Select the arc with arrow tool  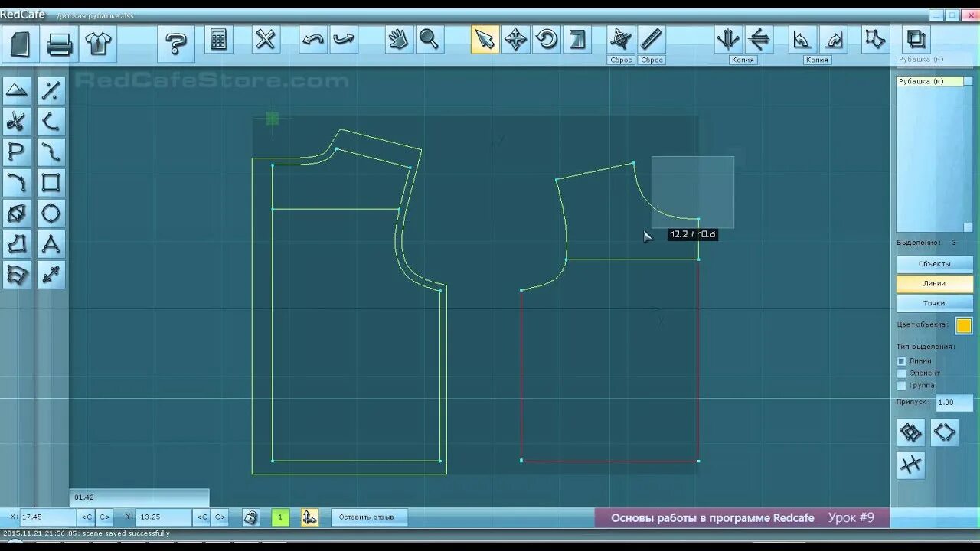pyautogui.click(x=17, y=183)
